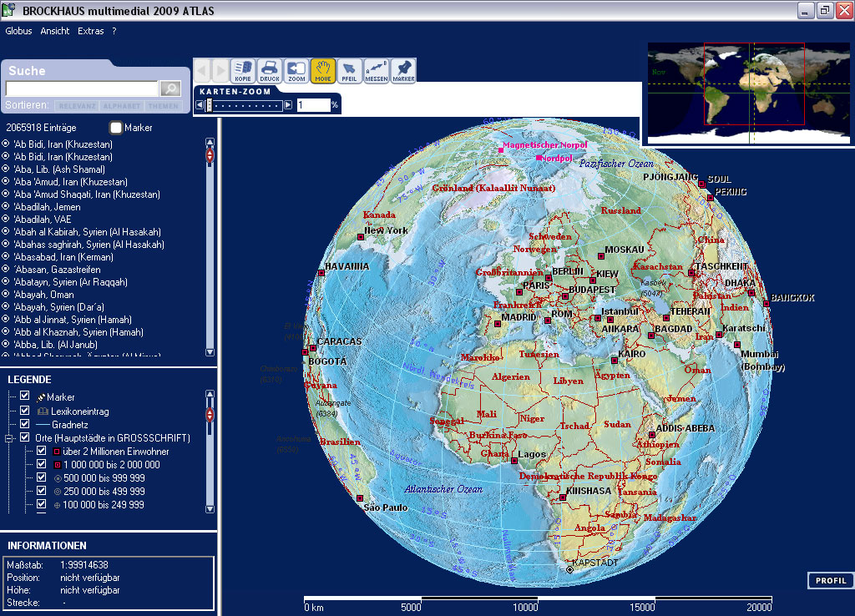Click the KINSHASA city marker
This screenshot has height=616, width=855.
(563, 497)
